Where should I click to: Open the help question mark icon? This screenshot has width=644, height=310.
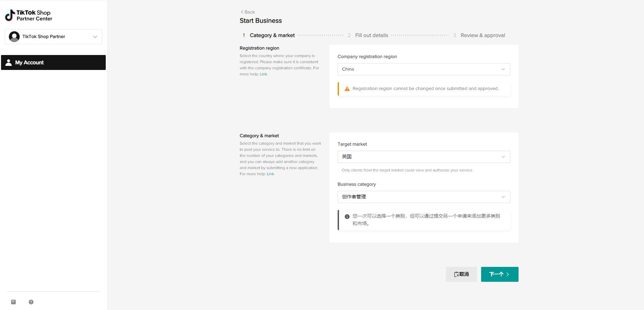[x=31, y=302]
